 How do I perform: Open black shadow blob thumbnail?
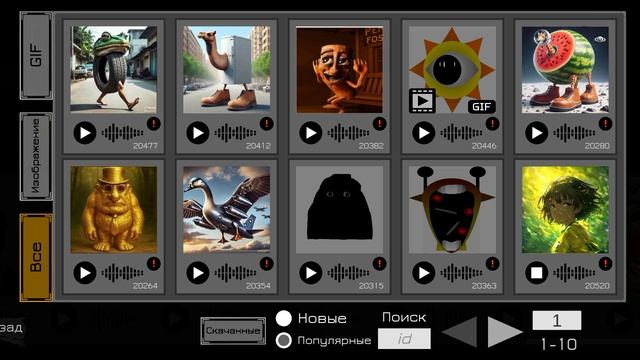click(x=340, y=209)
